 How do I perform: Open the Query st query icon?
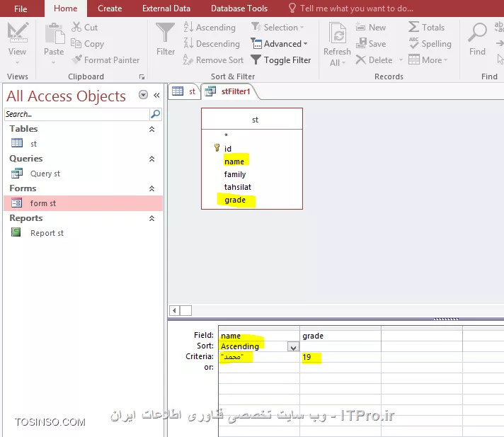tap(17, 174)
